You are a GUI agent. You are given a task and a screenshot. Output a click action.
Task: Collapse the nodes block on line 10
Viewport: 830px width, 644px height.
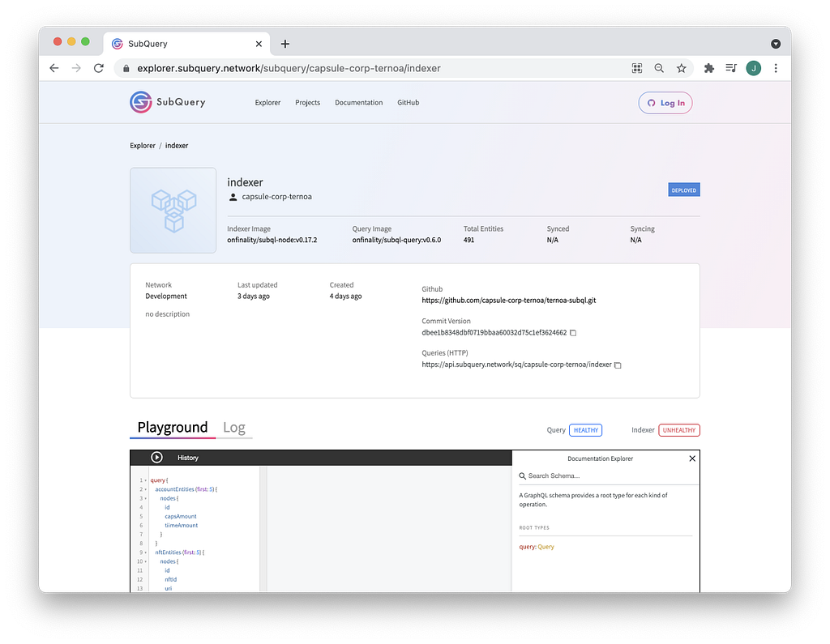point(146,561)
